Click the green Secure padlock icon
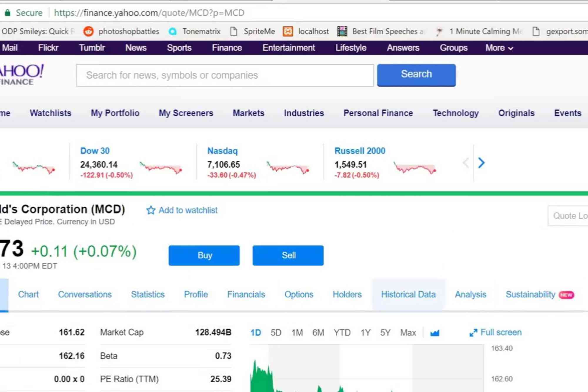The width and height of the screenshot is (588, 392). pyautogui.click(x=8, y=13)
